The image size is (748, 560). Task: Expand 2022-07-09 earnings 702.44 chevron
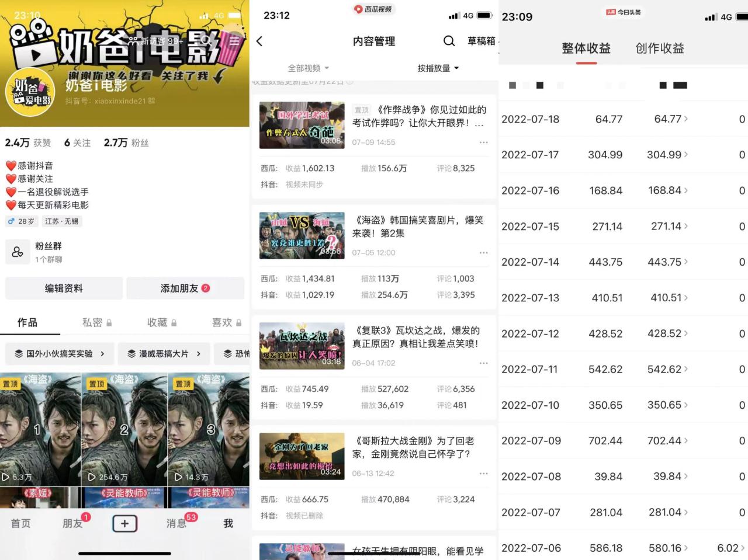686,440
